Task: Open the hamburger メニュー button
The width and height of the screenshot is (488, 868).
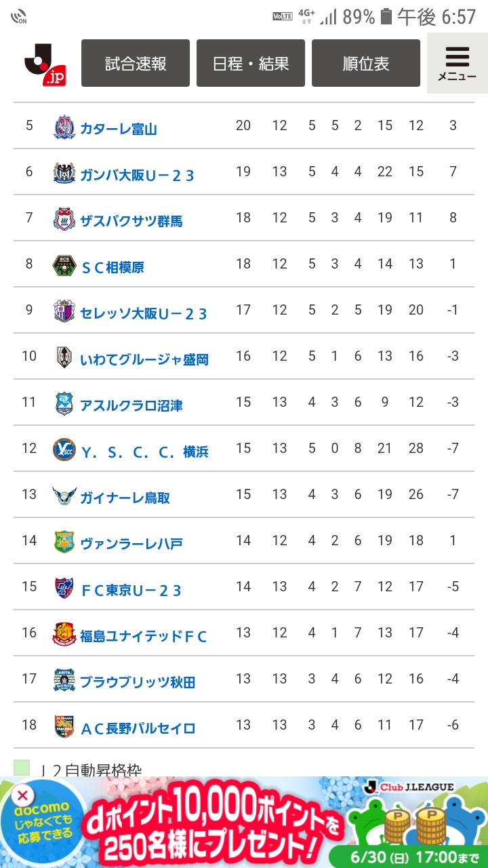Action: pyautogui.click(x=457, y=64)
